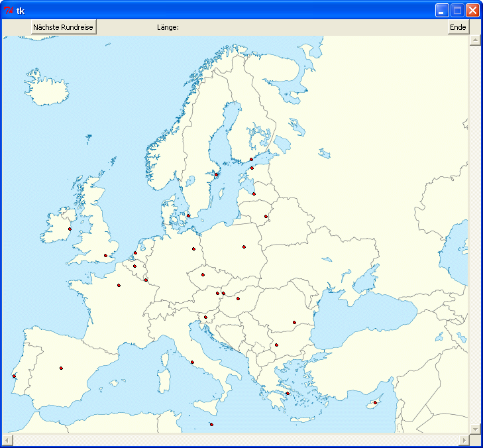Click the Nächste Rundreise button

tap(64, 27)
